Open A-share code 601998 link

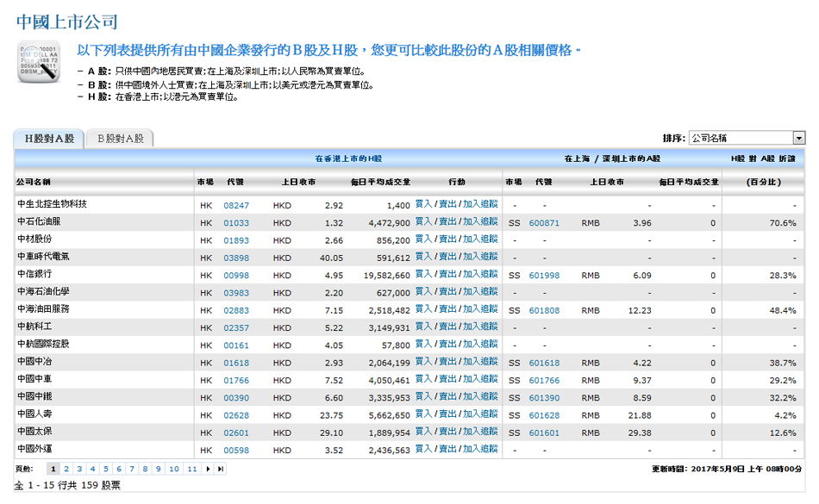pos(544,276)
